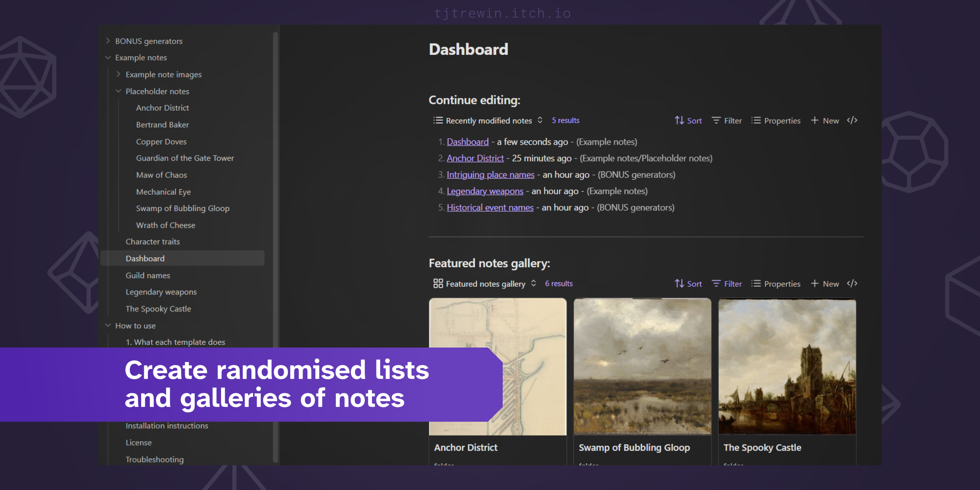Image resolution: width=980 pixels, height=490 pixels.
Task: Expand the BONUS generators folder
Action: [x=108, y=41]
